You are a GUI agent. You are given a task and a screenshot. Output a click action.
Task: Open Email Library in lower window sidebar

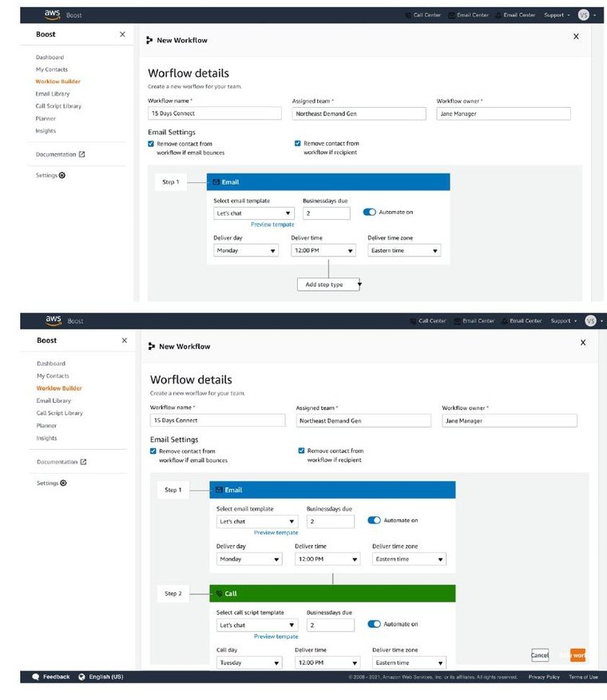(x=54, y=400)
